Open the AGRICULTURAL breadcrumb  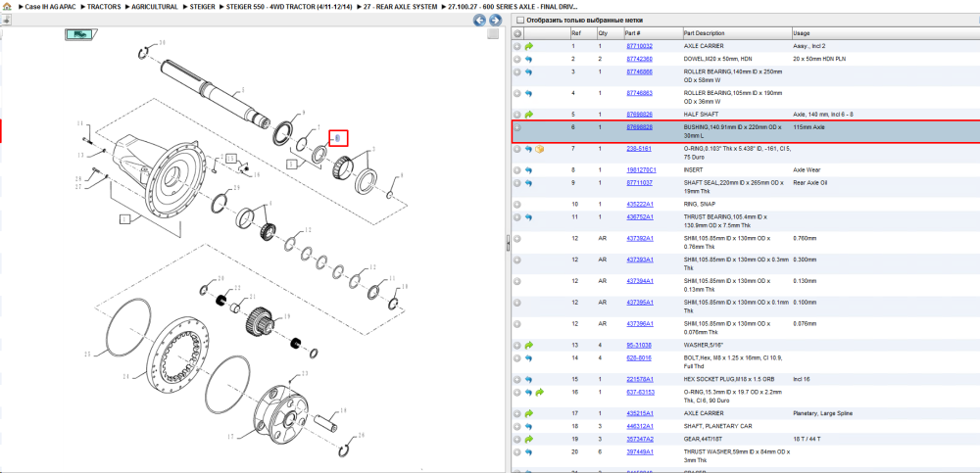[x=155, y=6]
